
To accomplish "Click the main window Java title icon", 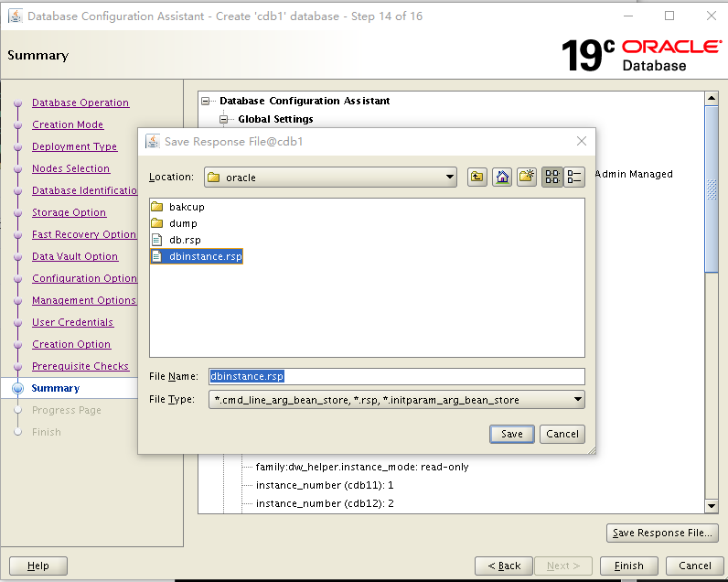I will tap(16, 16).
